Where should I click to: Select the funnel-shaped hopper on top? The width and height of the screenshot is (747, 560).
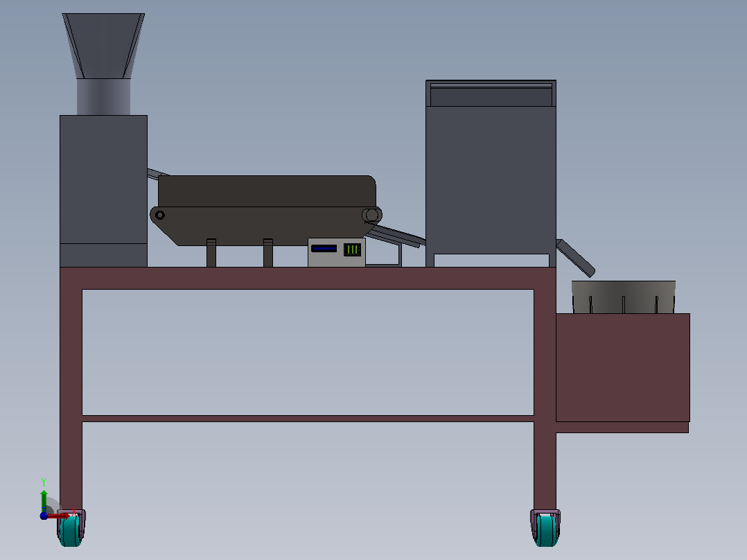(x=103, y=46)
